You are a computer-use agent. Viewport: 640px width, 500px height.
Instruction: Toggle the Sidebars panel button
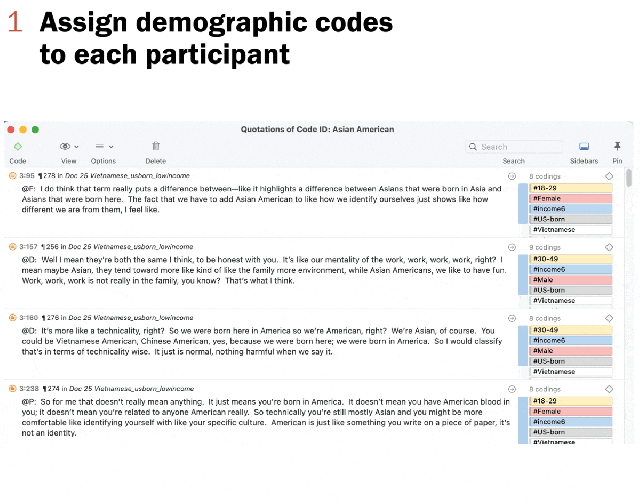[584, 146]
